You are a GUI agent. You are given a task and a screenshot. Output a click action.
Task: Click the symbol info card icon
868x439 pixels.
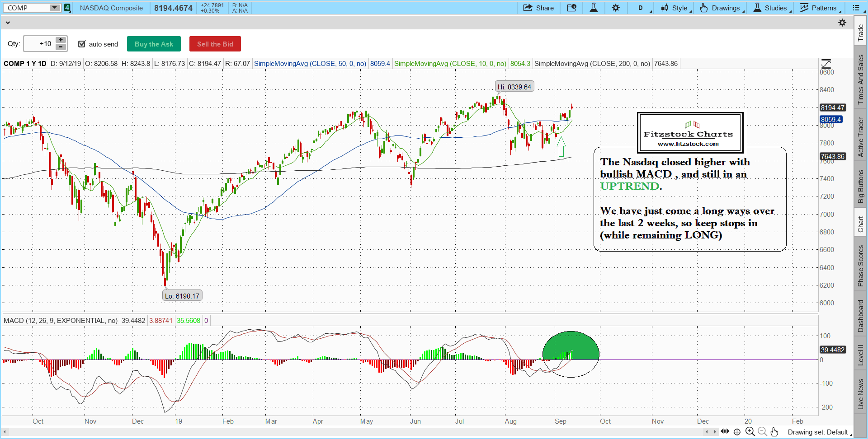point(571,8)
